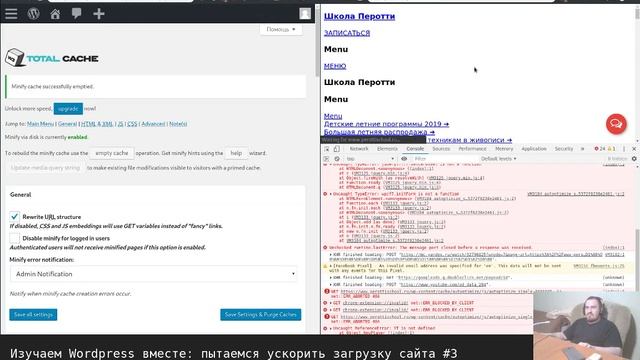The image size is (640, 360).
Task: Open Детские летние программы 2019 link
Action: [x=386, y=124]
